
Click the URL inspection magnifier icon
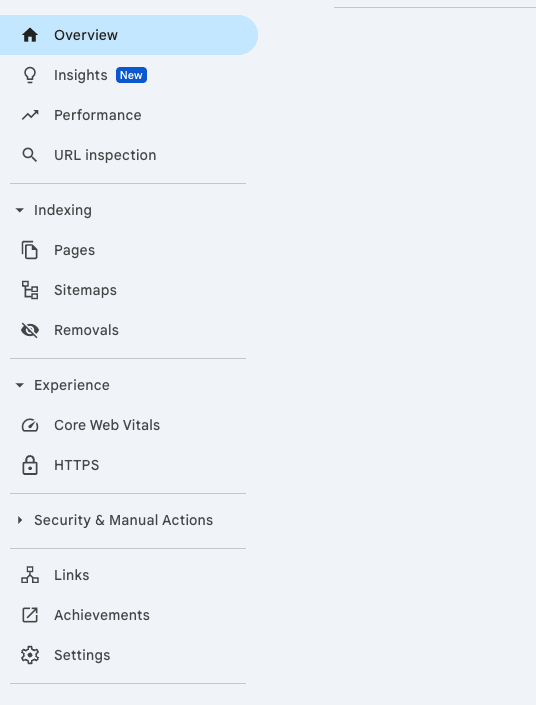click(30, 155)
